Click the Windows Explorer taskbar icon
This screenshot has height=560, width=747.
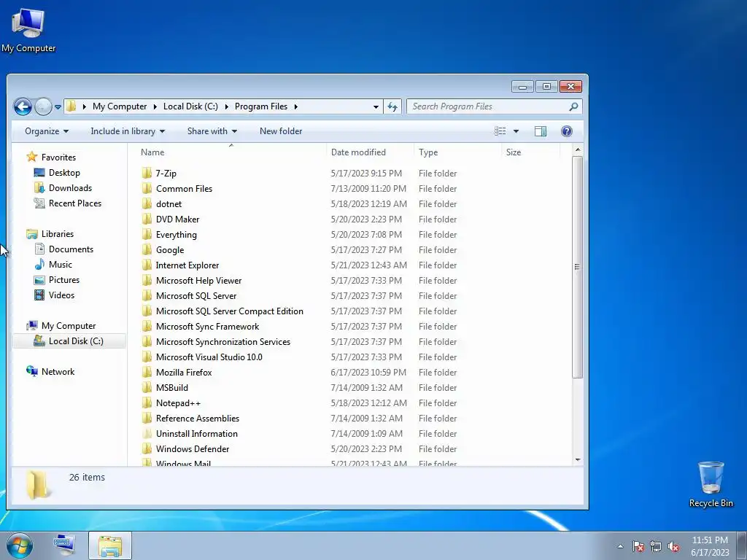click(x=110, y=545)
